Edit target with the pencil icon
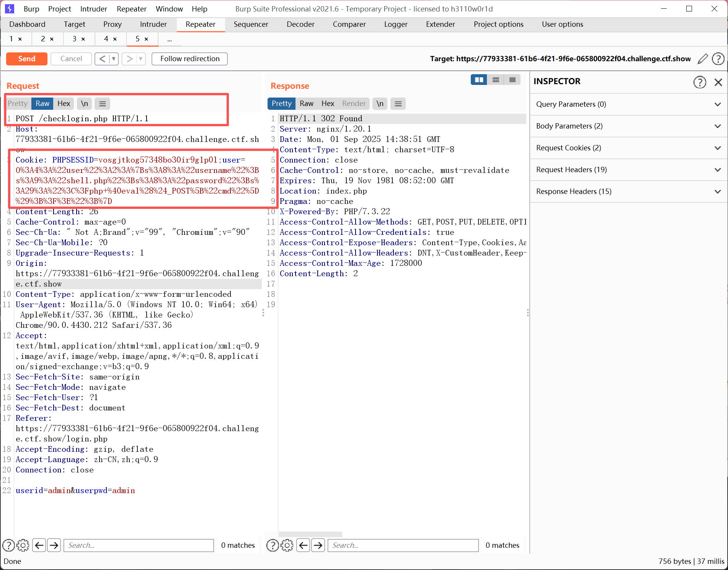Screen dimensions: 728x570 point(703,59)
